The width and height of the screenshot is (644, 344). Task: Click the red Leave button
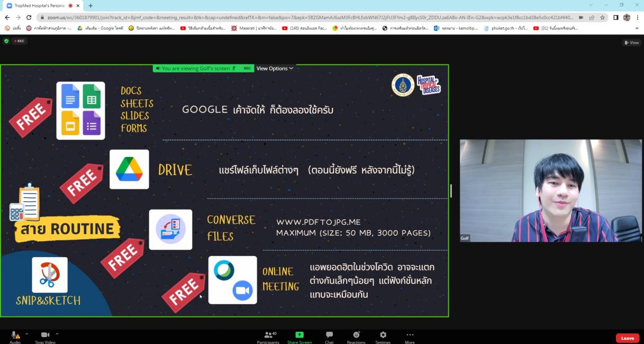[x=627, y=338]
